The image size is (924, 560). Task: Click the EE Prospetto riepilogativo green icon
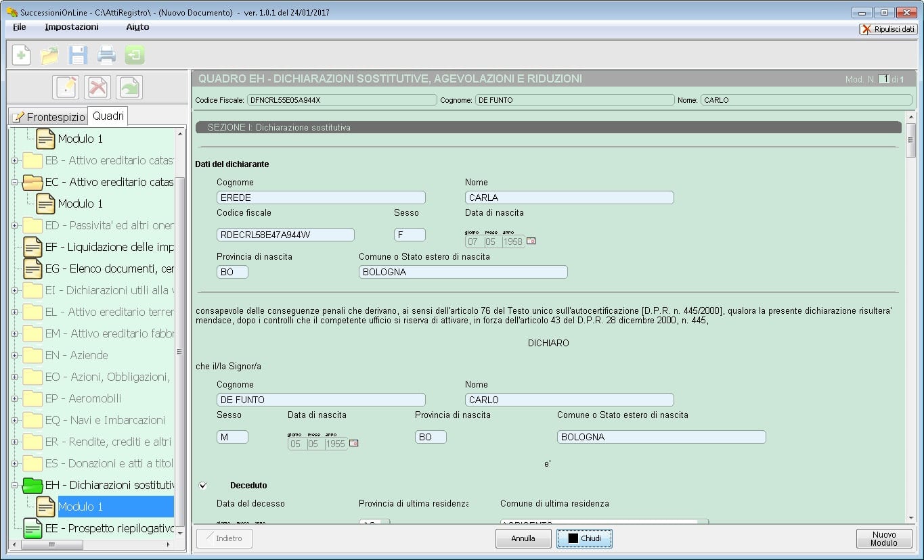[x=32, y=528]
